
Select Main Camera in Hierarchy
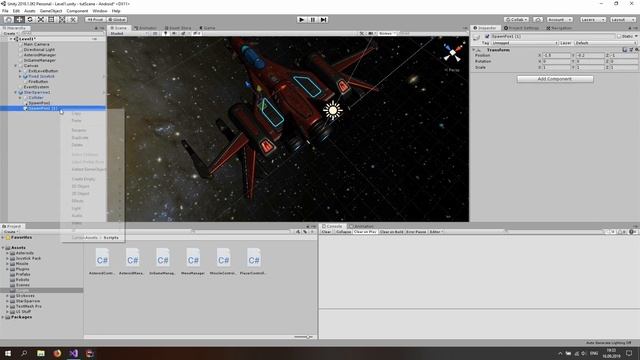(x=36, y=44)
